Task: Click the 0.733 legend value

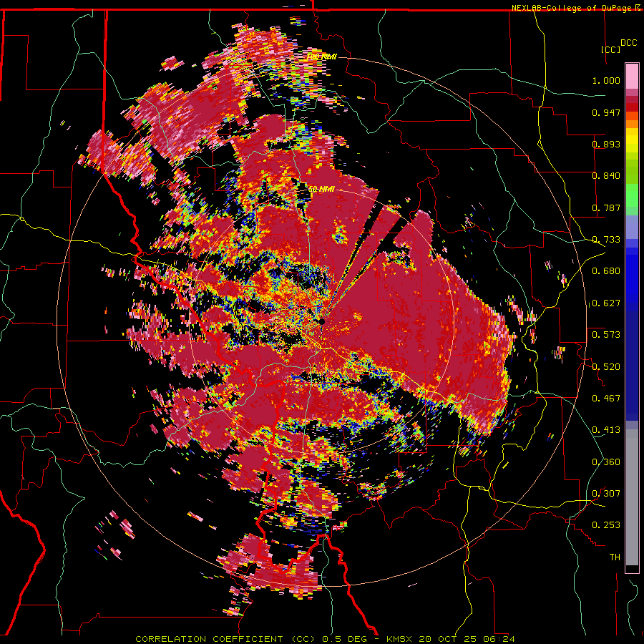Action: [606, 240]
